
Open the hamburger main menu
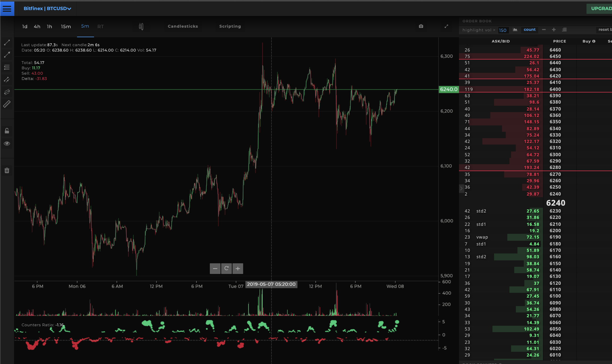point(7,9)
